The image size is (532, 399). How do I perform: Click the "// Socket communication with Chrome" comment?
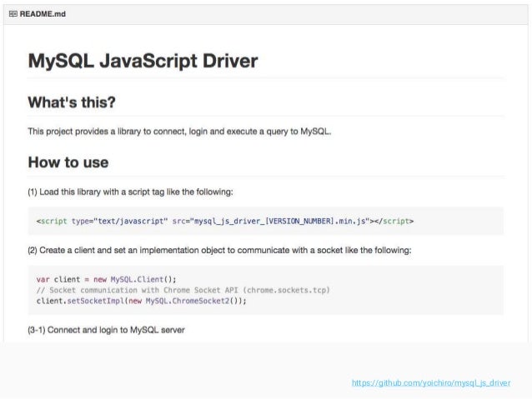tap(183, 290)
